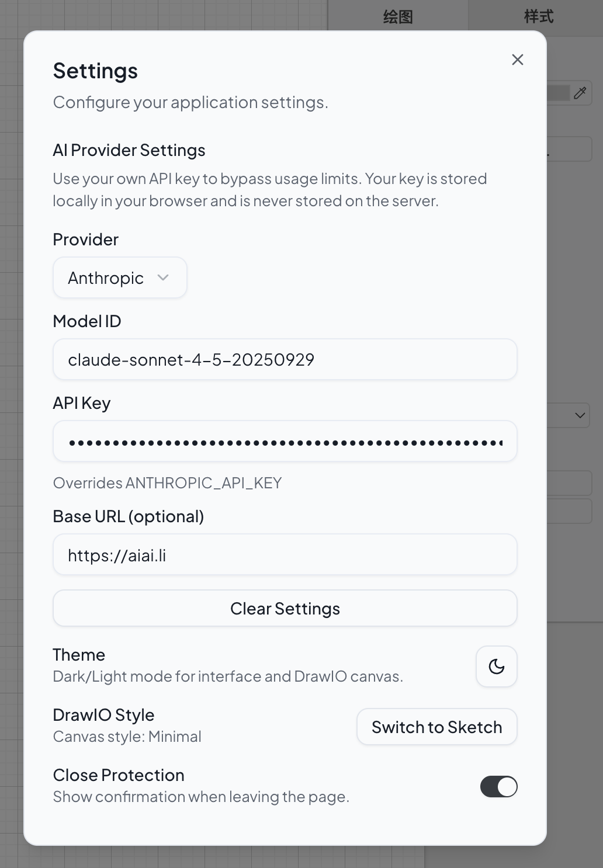The height and width of the screenshot is (868, 603).
Task: Click the upper stacked sidebar field under the dropdown
Action: point(570,484)
